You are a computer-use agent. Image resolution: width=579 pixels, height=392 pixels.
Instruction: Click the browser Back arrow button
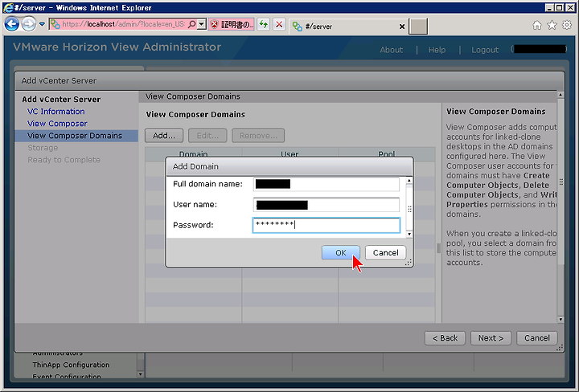click(x=11, y=24)
